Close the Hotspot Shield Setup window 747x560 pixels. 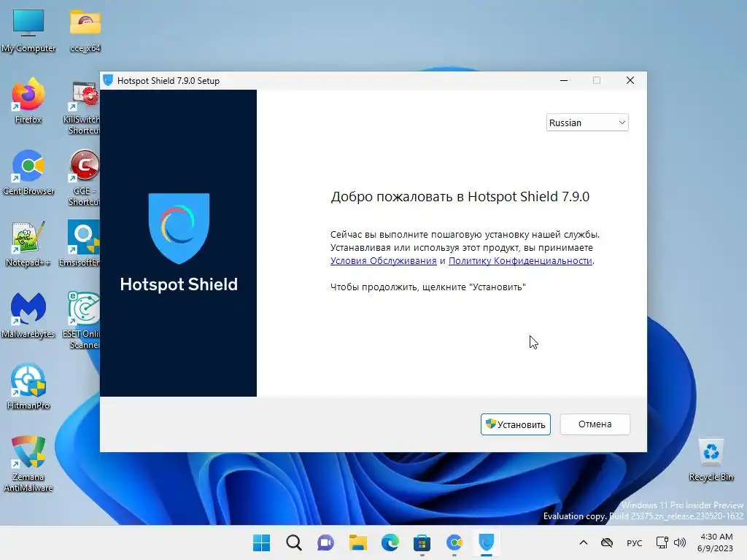[x=630, y=80]
